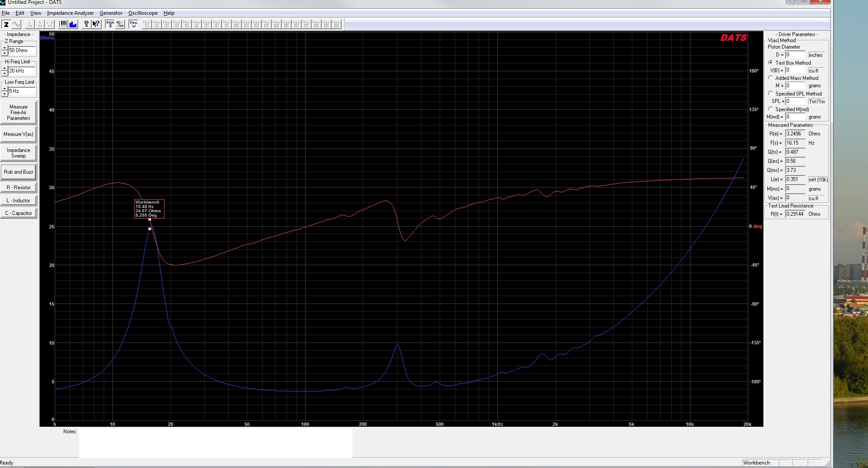Click the V(B) test box volume field
868x468 pixels.
coord(795,70)
